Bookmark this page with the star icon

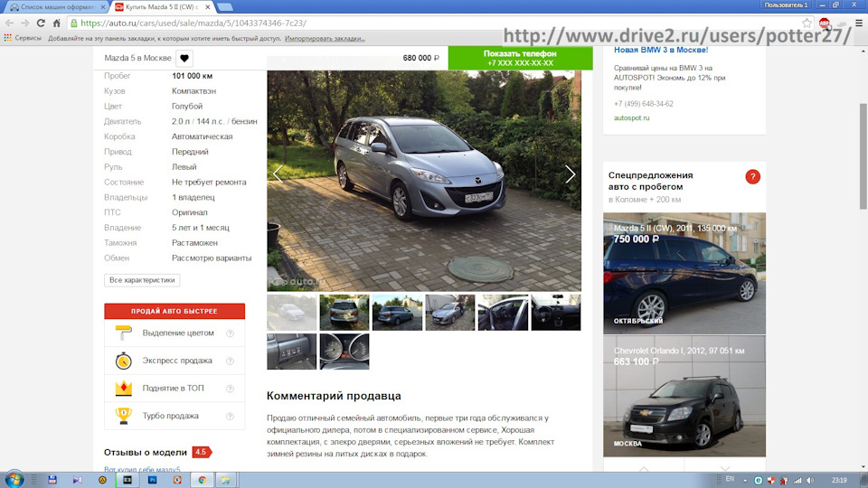pyautogui.click(x=807, y=23)
